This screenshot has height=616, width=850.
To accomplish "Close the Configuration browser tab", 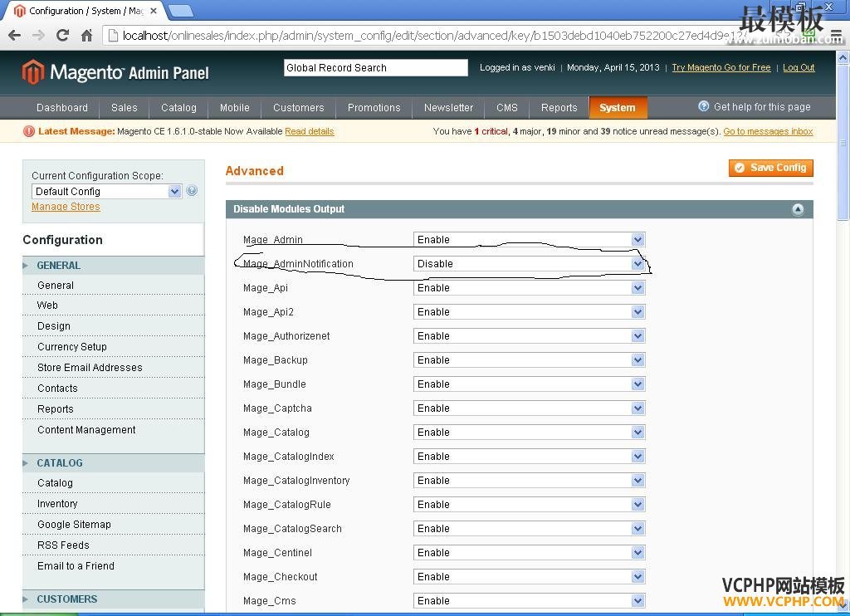I will [154, 11].
